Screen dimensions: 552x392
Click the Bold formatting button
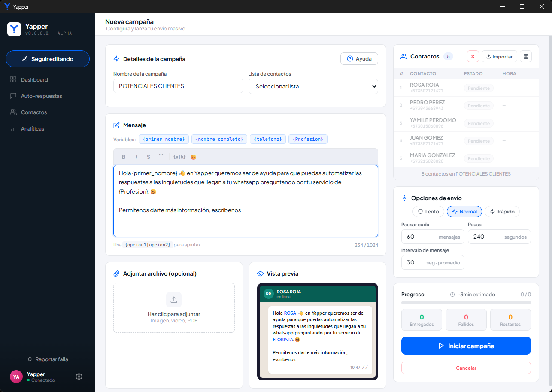[x=124, y=157]
